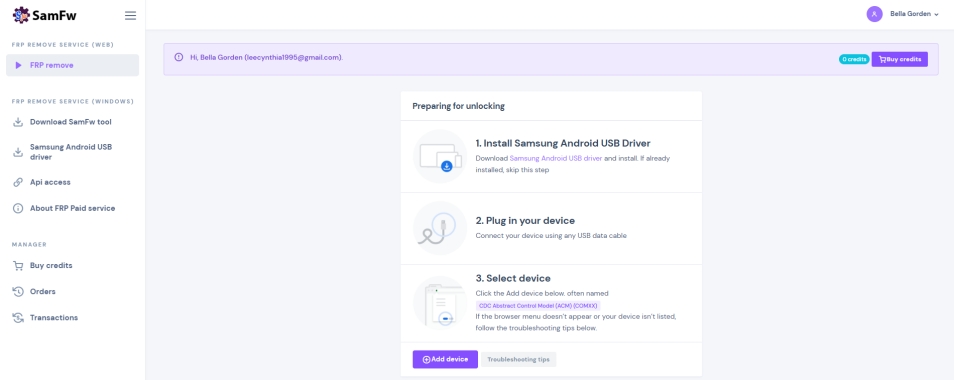The height and width of the screenshot is (380, 954).
Task: Click '3. Select device' heading
Action: [x=513, y=278]
